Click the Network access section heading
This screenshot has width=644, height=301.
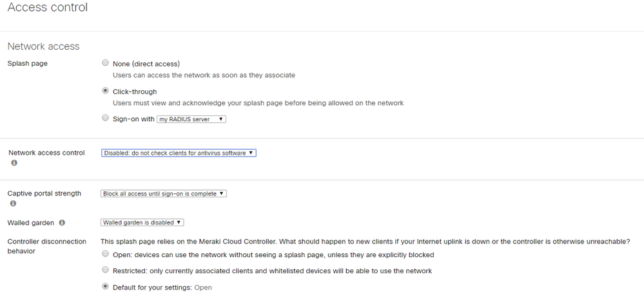point(43,46)
